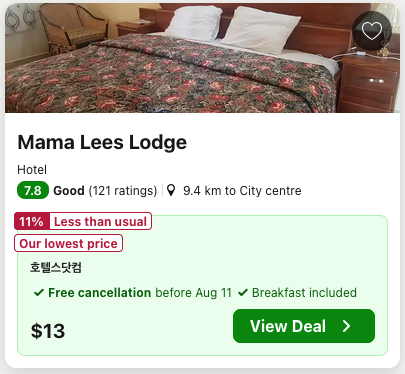Click the 호텔스닷컴 provider name

pyautogui.click(x=56, y=267)
